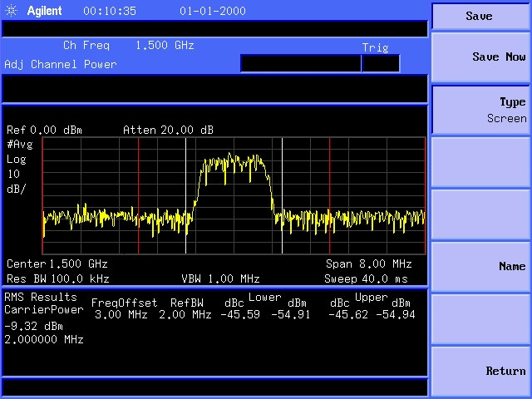This screenshot has width=532, height=399.
Task: Click the Center 1.500 GHz readout
Action: point(57,264)
